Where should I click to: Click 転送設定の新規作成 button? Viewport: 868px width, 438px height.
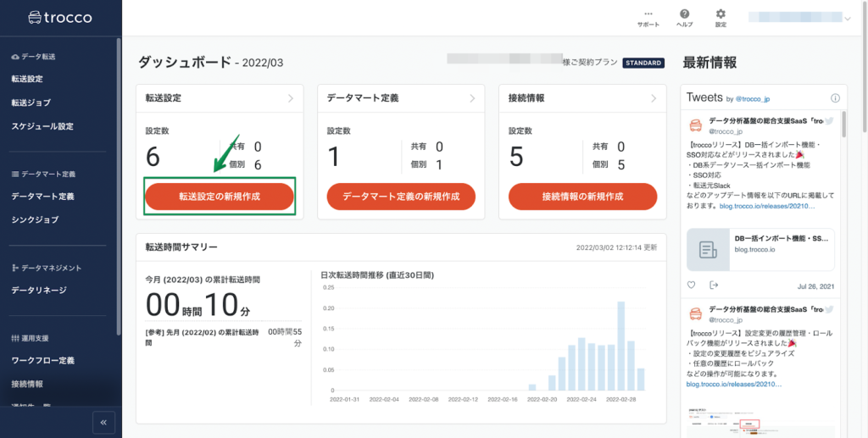[220, 197]
